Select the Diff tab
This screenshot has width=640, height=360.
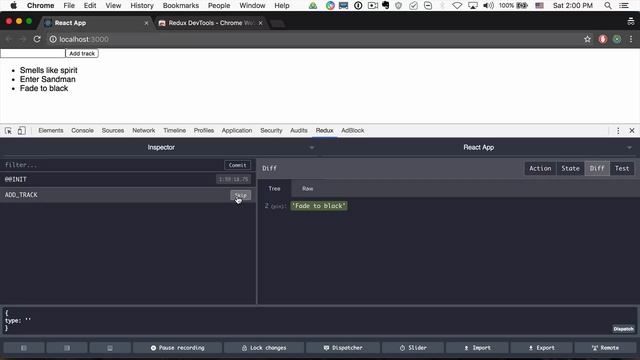[x=597, y=168]
